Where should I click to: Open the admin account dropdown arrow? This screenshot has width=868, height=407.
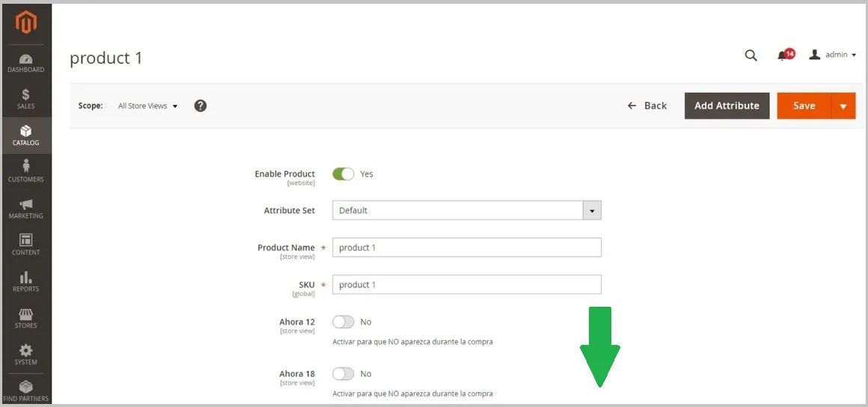coord(854,55)
